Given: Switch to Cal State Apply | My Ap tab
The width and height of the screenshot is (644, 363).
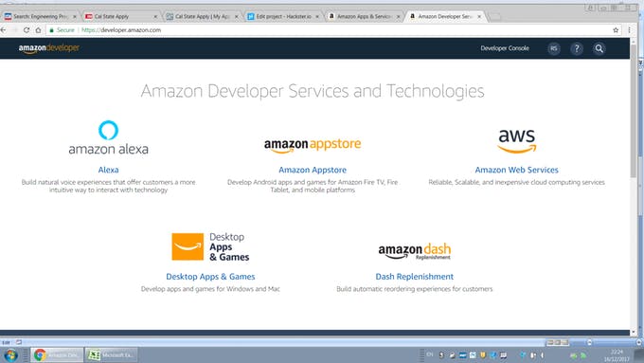Looking at the screenshot, I should [201, 16].
